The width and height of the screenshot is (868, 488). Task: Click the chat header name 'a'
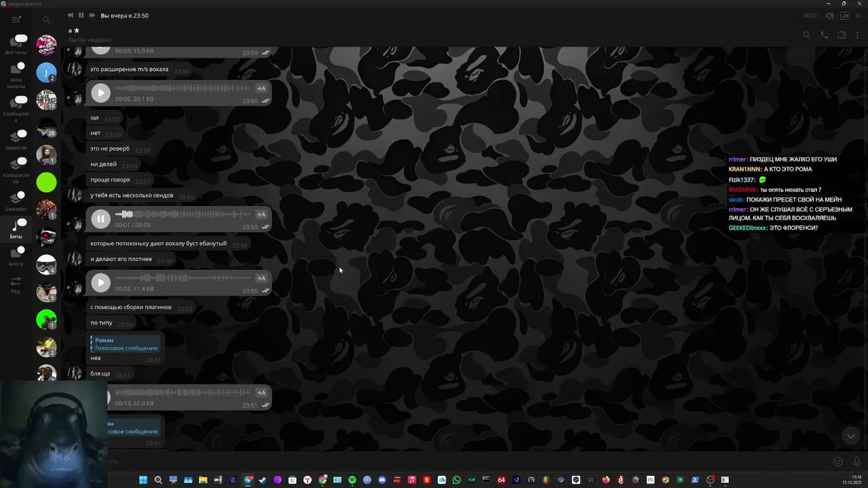70,30
